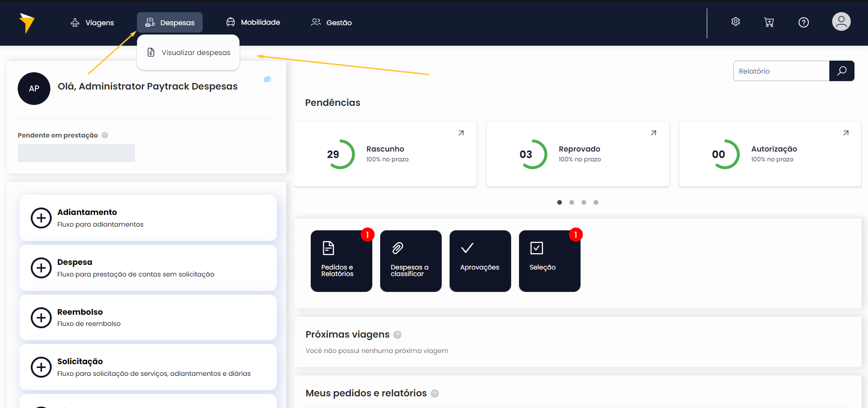Image resolution: width=868 pixels, height=408 pixels.
Task: Click Despesa flow title
Action: click(x=75, y=262)
